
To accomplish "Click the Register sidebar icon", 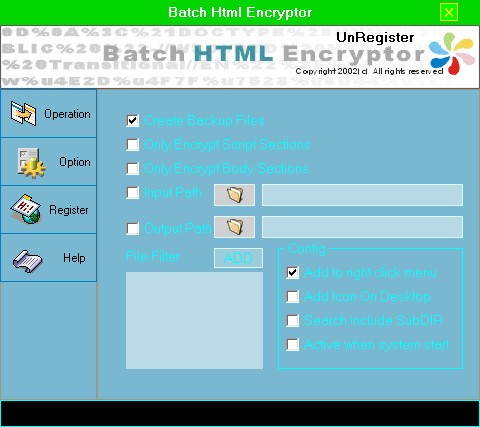I will point(26,209).
